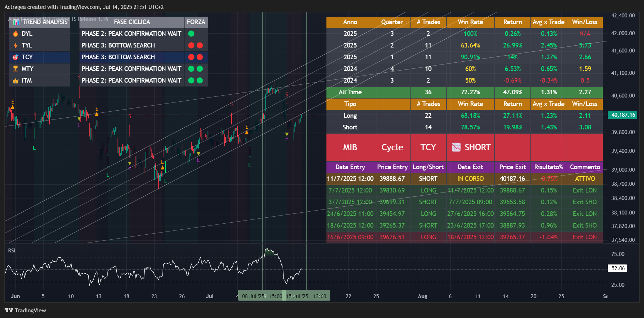Click the 08 Jul '25 15:00 time marker
This screenshot has height=318, width=644.
(x=262, y=296)
